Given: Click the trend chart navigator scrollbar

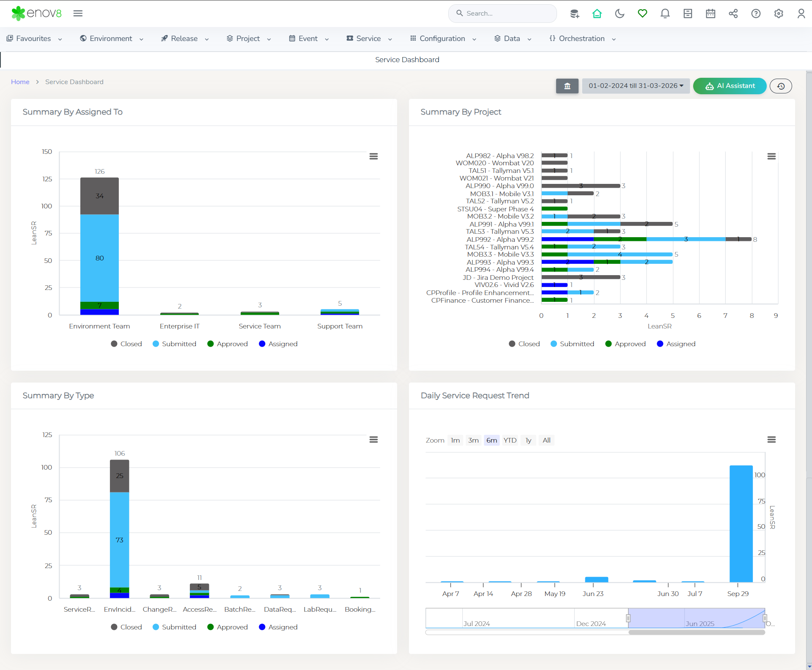Looking at the screenshot, I should 696,632.
